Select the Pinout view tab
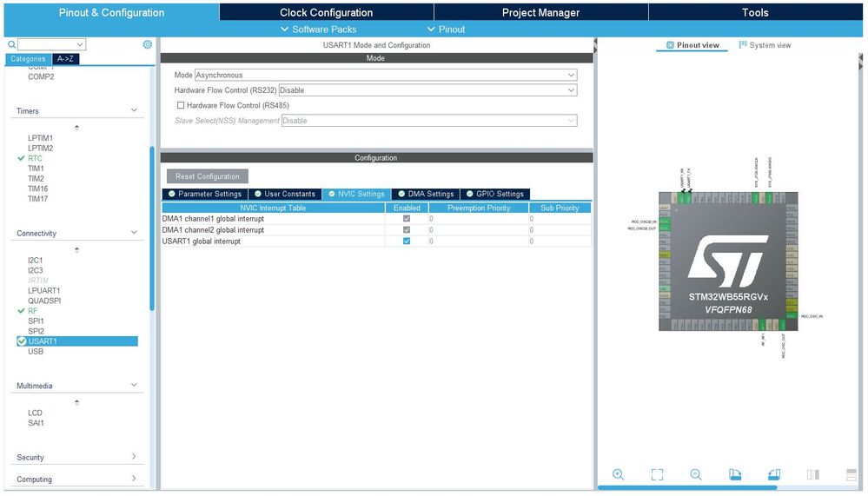Image resolution: width=868 pixels, height=496 pixels. point(692,45)
